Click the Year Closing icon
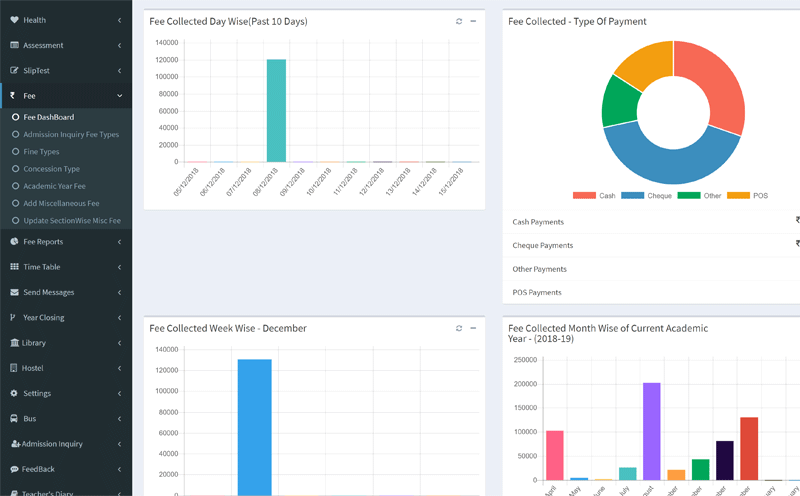Image resolution: width=800 pixels, height=496 pixels. tap(13, 317)
